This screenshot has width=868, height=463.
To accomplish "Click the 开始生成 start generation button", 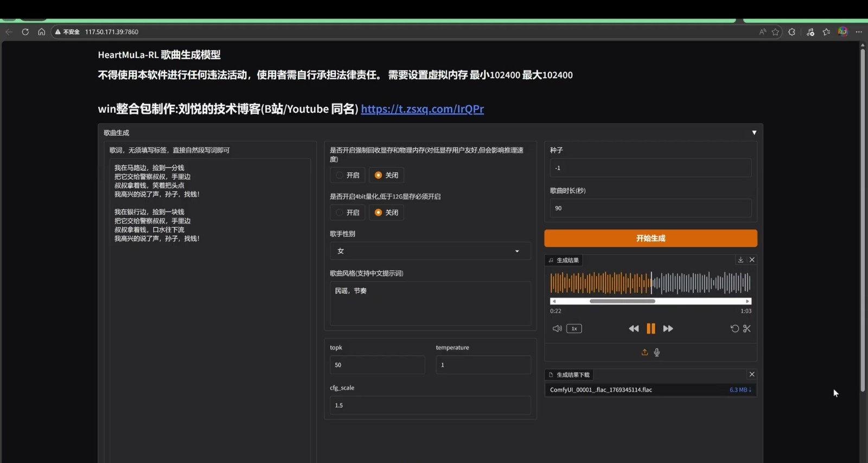I will tap(650, 239).
